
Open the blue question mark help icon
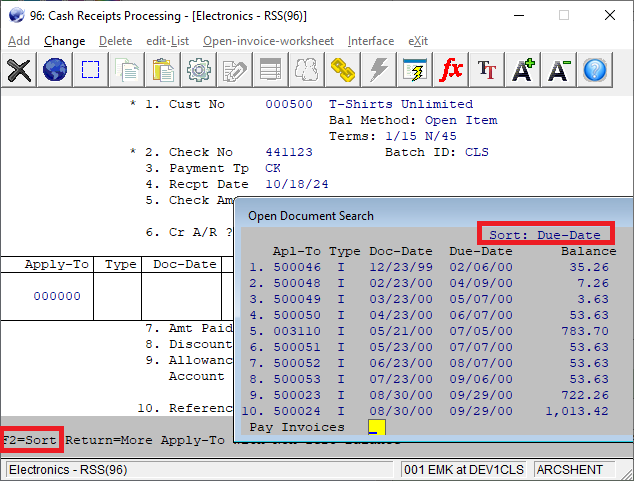(x=595, y=70)
